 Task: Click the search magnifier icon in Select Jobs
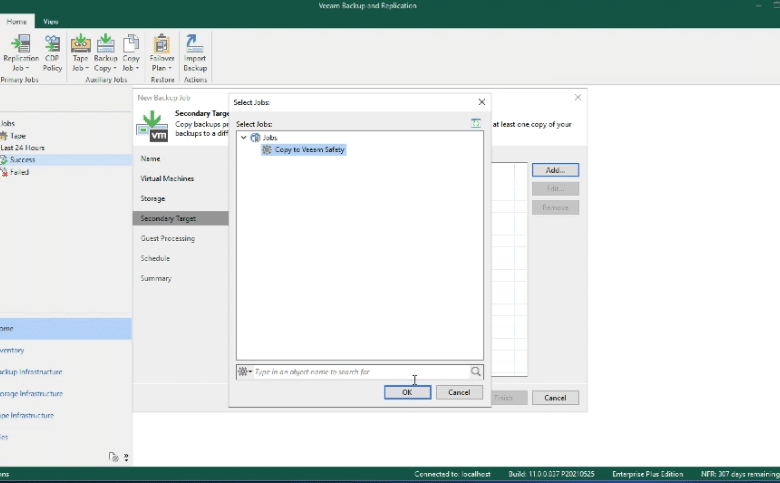point(476,372)
